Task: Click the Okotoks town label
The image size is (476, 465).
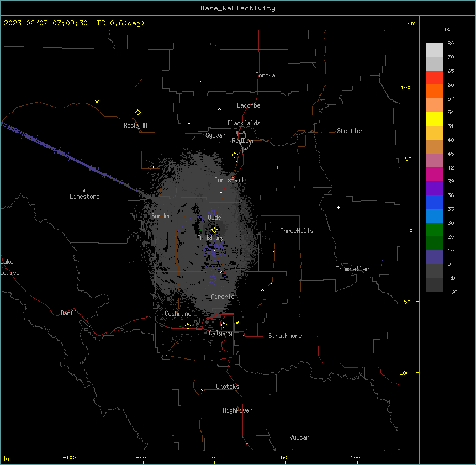Action: point(228,387)
